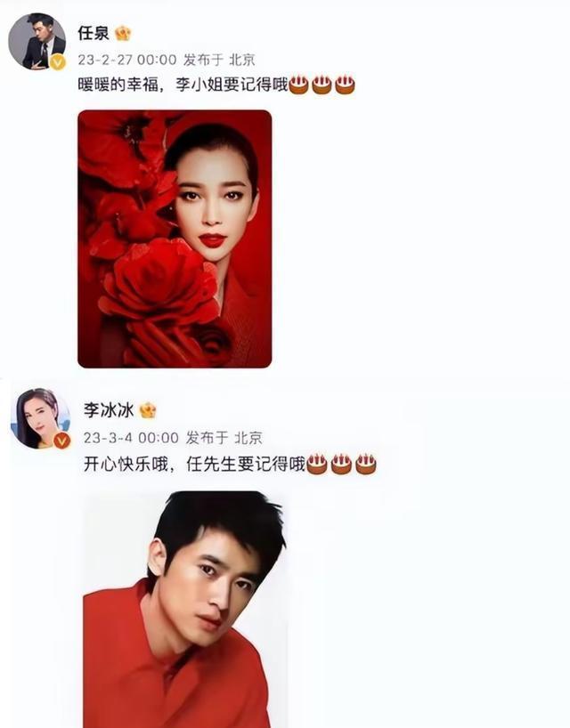Click the 23-3-4 00:00 timestamp
The image size is (570, 728).
pos(131,437)
